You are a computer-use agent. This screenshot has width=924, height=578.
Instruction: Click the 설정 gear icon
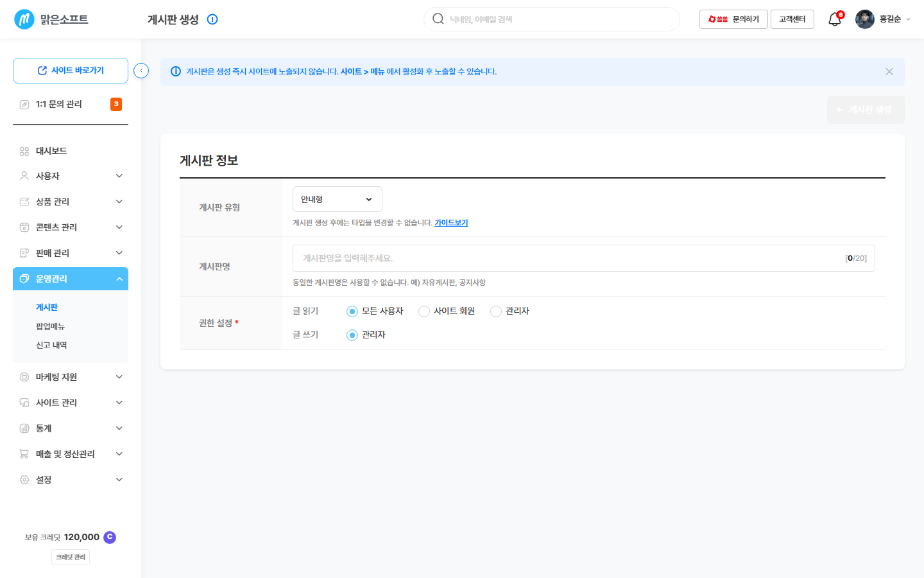pos(24,480)
